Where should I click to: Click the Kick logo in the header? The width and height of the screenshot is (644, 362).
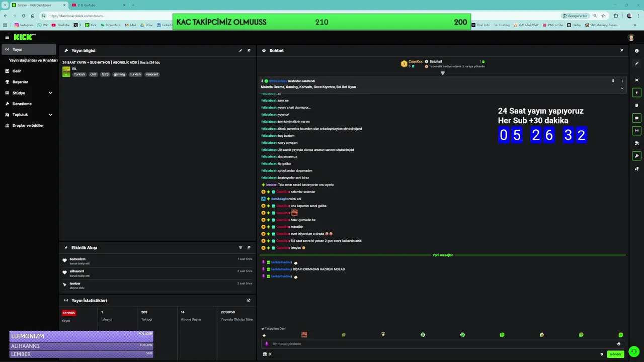(x=24, y=37)
